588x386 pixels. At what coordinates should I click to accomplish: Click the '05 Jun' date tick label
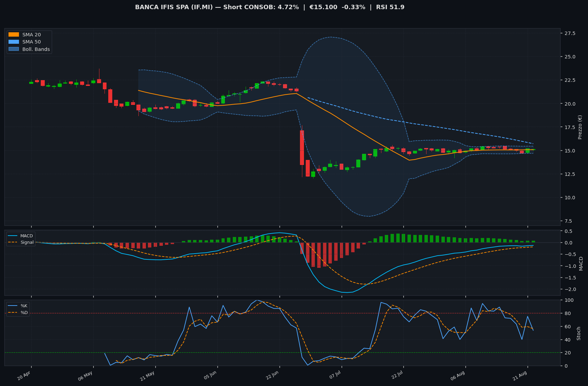[210, 376]
